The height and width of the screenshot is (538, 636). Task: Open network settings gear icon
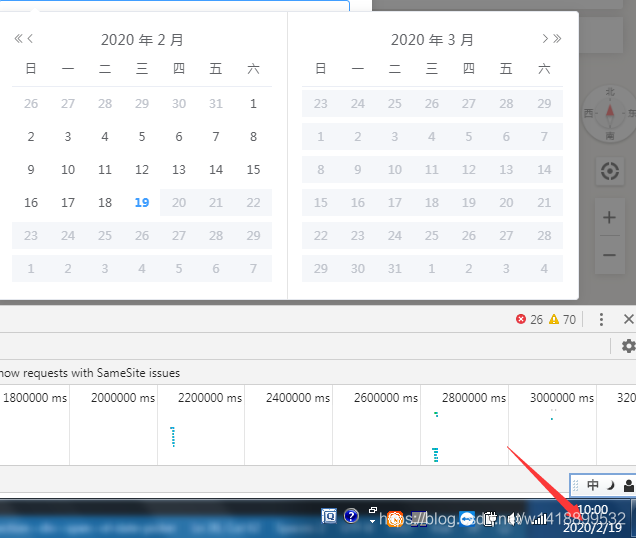coord(628,346)
